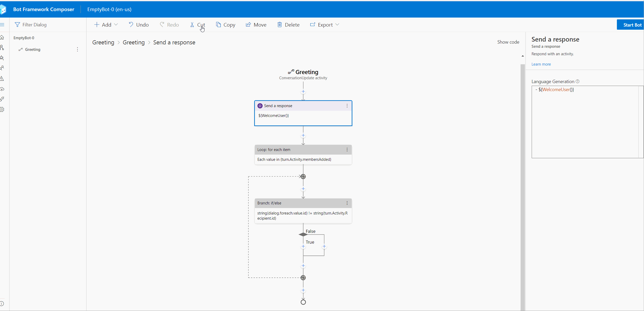Image resolution: width=644 pixels, height=311 pixels.
Task: Open Bot Responses robot icon in sidebar
Action: click(2, 58)
